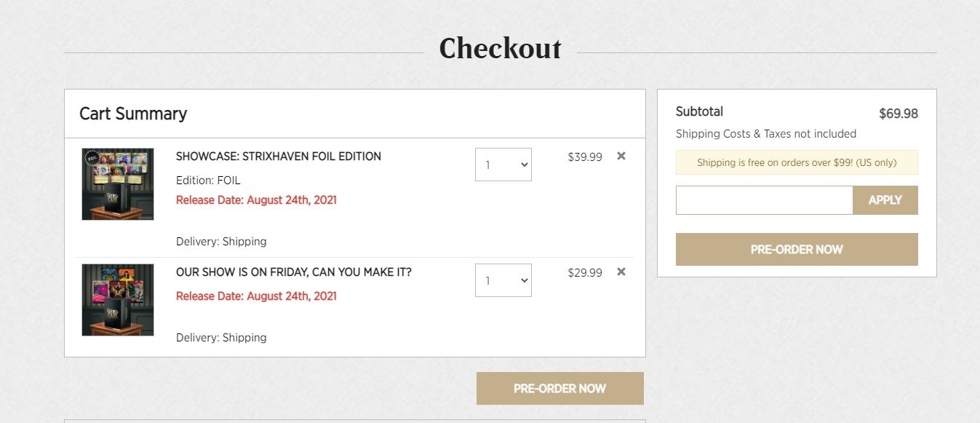Open Showcase: Strixhaven Foil Edition title link

279,157
